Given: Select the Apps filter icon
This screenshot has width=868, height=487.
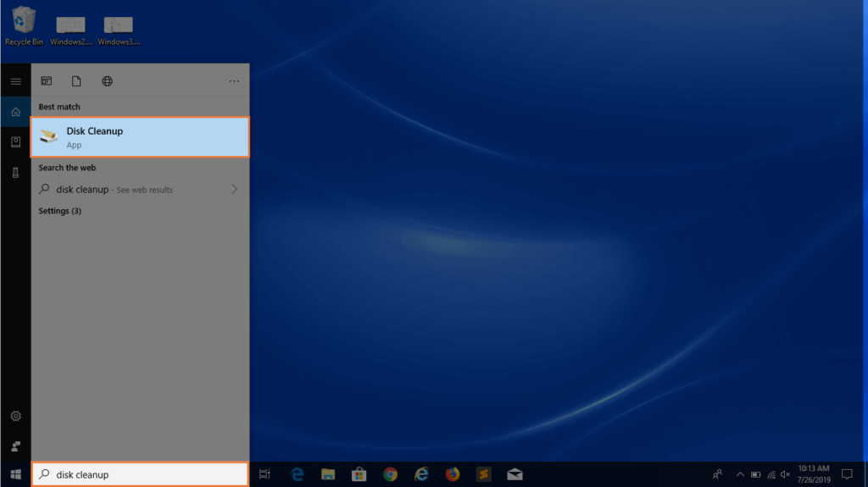Looking at the screenshot, I should click(x=47, y=81).
